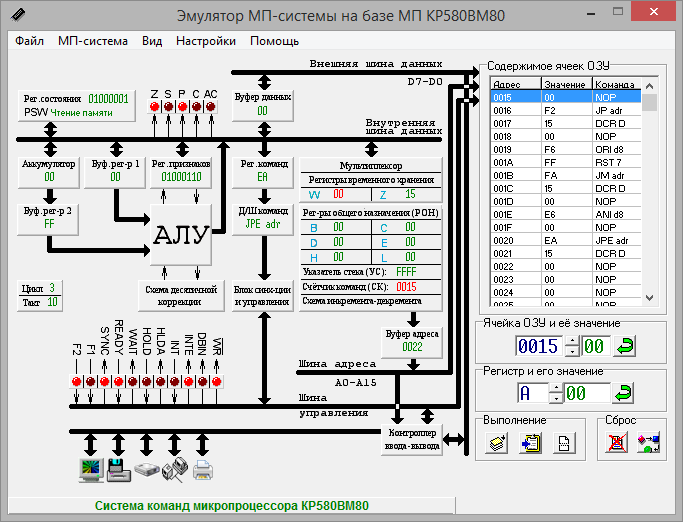Click the F2 signal lamp

click(77, 382)
